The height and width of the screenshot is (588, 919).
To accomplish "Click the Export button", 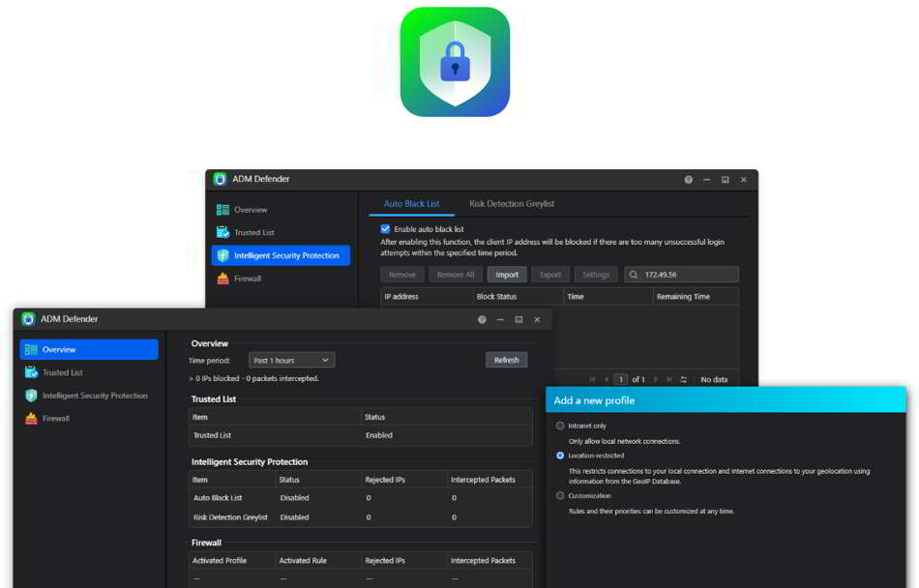I will click(x=550, y=275).
